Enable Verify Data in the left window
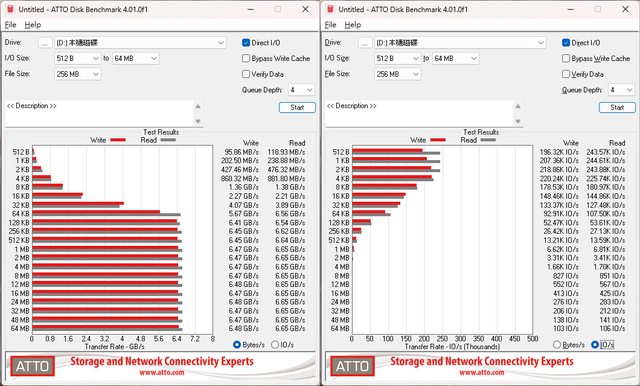640x386 pixels. (x=246, y=74)
